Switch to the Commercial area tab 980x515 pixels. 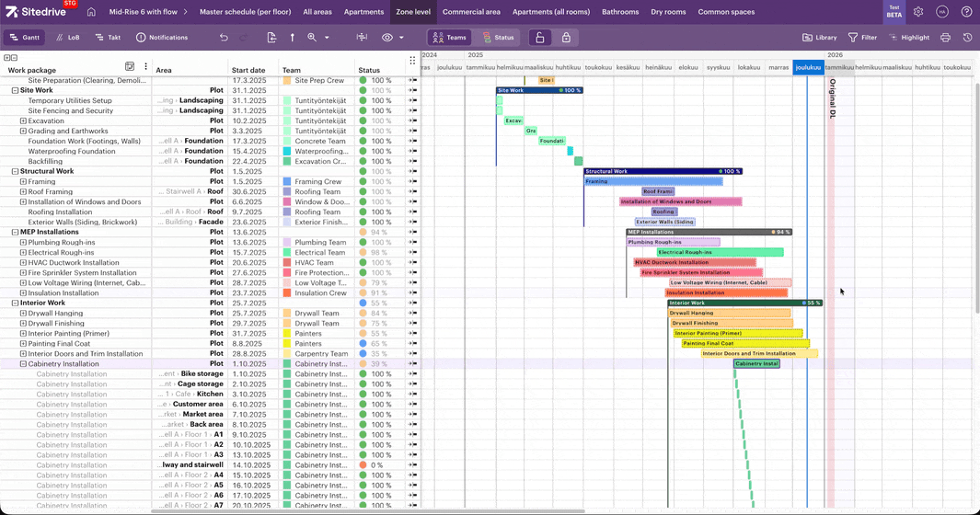click(471, 12)
